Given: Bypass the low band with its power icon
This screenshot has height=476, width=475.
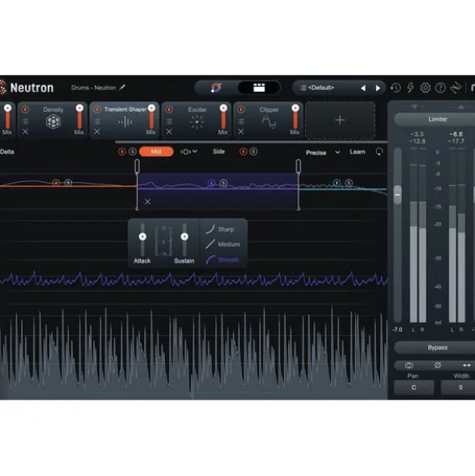Looking at the screenshot, I should (56, 183).
